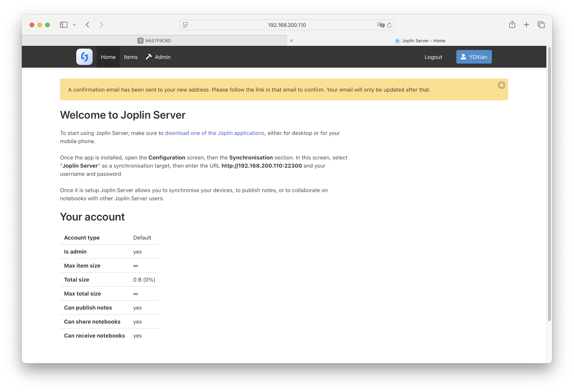Open the Share icon in toolbar
Image resolution: width=574 pixels, height=392 pixels.
pyautogui.click(x=512, y=24)
